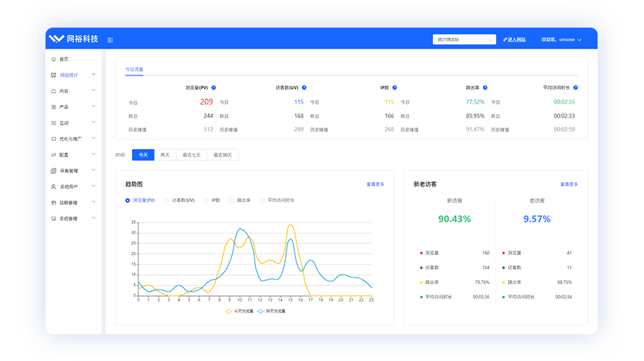Toggle the blue 昨天浏览量 legend marker
The height and width of the screenshot is (361, 644).
coord(260,311)
